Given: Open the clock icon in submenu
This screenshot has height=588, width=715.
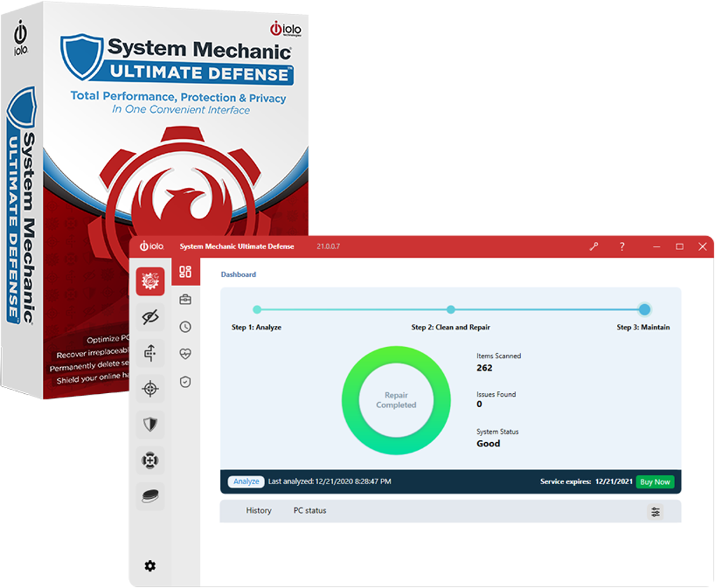Looking at the screenshot, I should coord(185,327).
